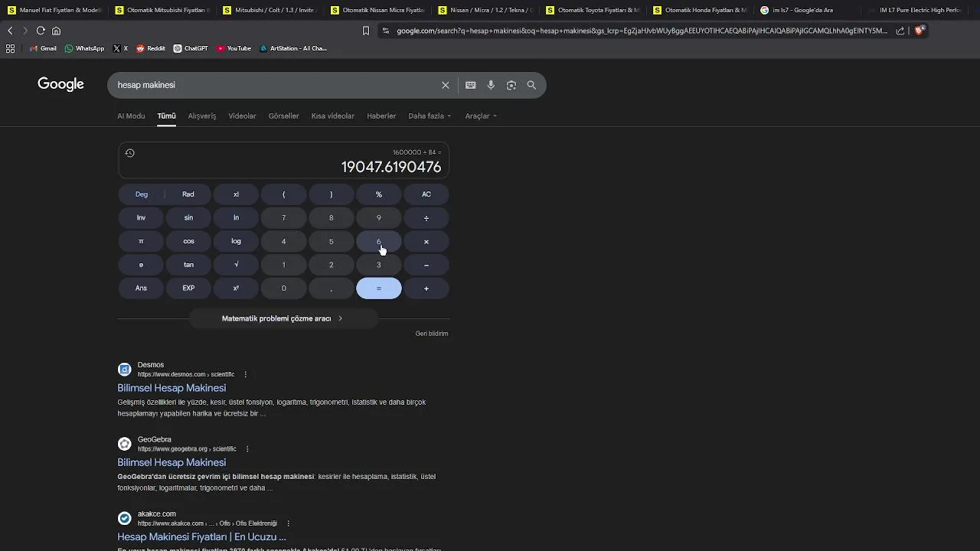This screenshot has width=980, height=551.
Task: Open the Brave shields icon
Action: click(920, 31)
